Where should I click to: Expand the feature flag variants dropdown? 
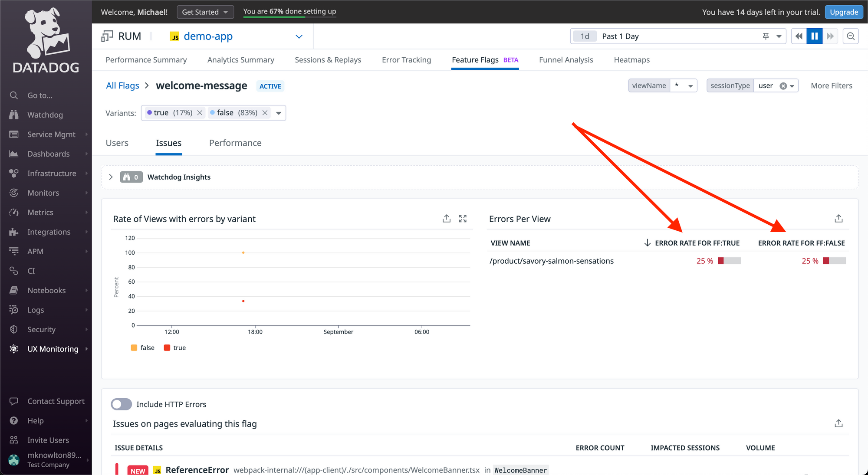[x=279, y=113]
